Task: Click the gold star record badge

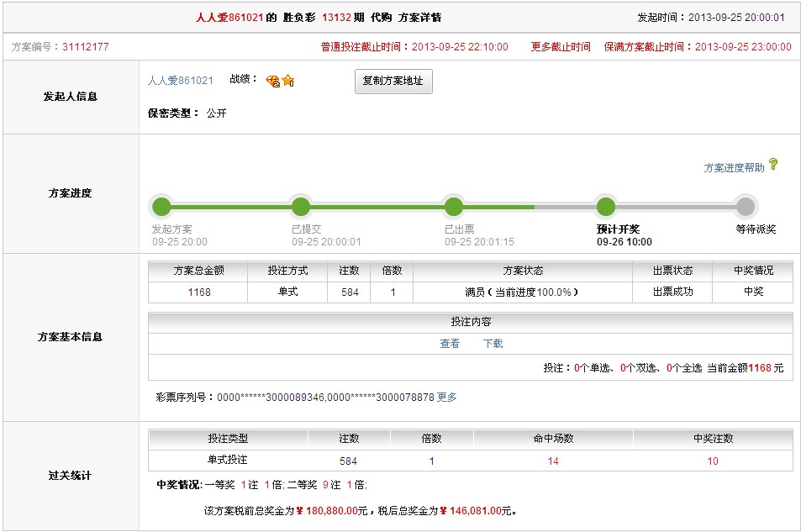Action: pos(287,81)
